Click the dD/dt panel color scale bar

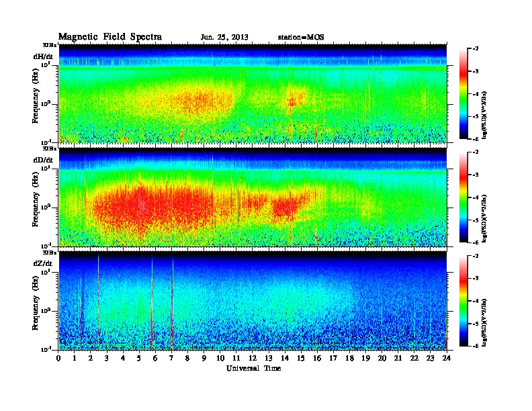tap(463, 197)
